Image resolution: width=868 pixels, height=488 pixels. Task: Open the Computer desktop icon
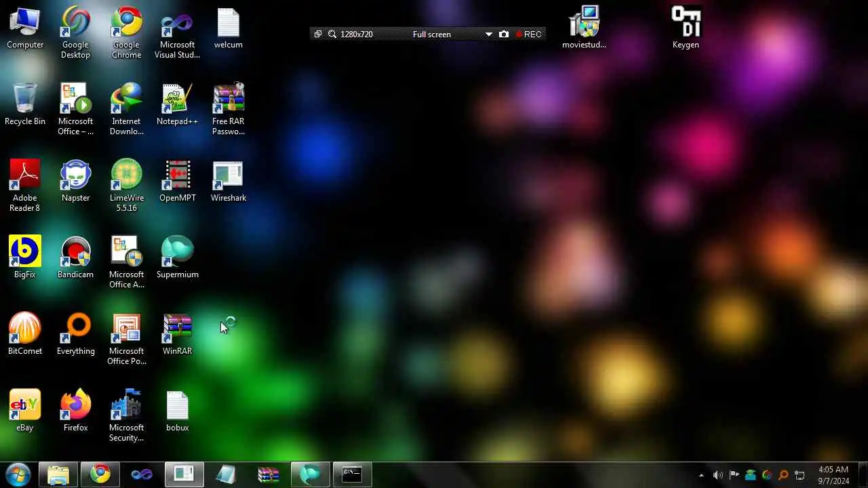pyautogui.click(x=25, y=28)
